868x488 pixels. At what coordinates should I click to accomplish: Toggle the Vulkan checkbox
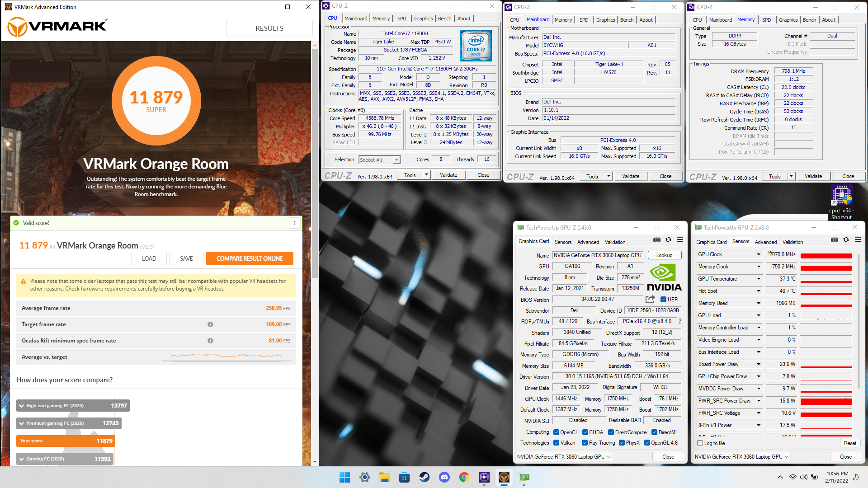coord(556,443)
